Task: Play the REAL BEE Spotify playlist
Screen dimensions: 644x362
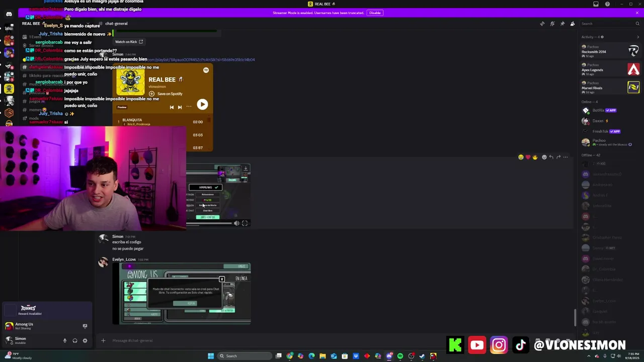Action: click(x=202, y=104)
